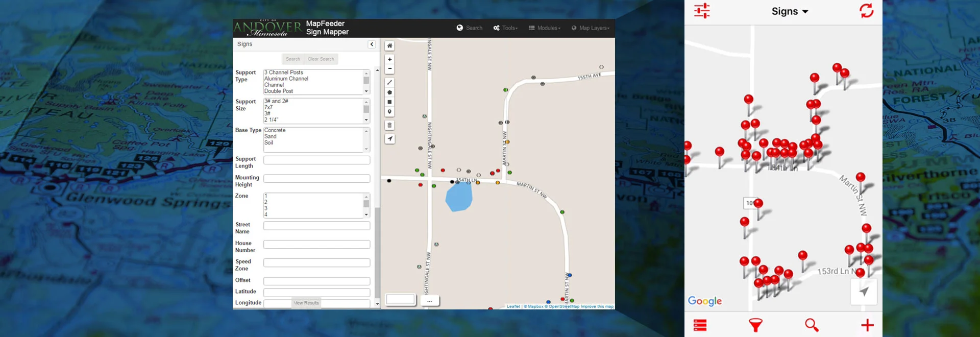Viewport: 980px width, 337px height.
Task: Tap the magnifier search icon in mobile app
Action: tap(812, 325)
